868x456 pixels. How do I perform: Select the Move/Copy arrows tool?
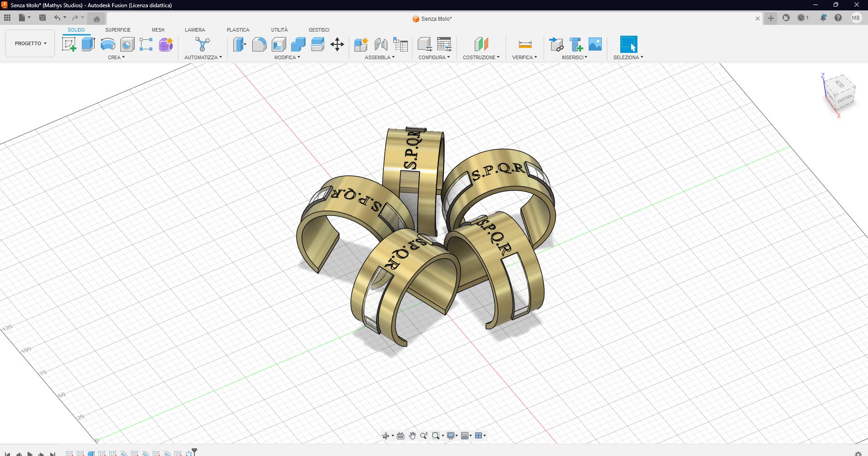(x=337, y=44)
